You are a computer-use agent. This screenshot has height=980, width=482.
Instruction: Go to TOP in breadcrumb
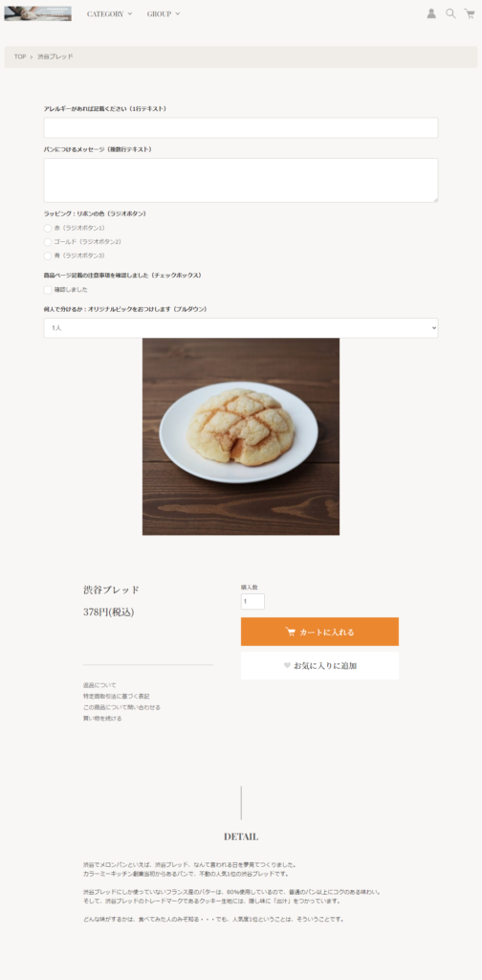[x=20, y=56]
